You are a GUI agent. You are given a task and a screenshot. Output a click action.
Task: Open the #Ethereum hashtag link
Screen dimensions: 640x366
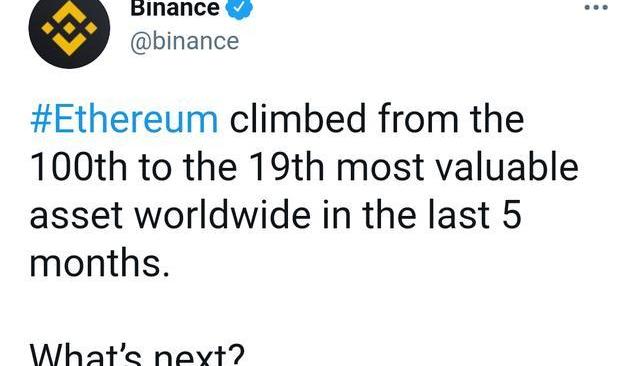pos(124,119)
